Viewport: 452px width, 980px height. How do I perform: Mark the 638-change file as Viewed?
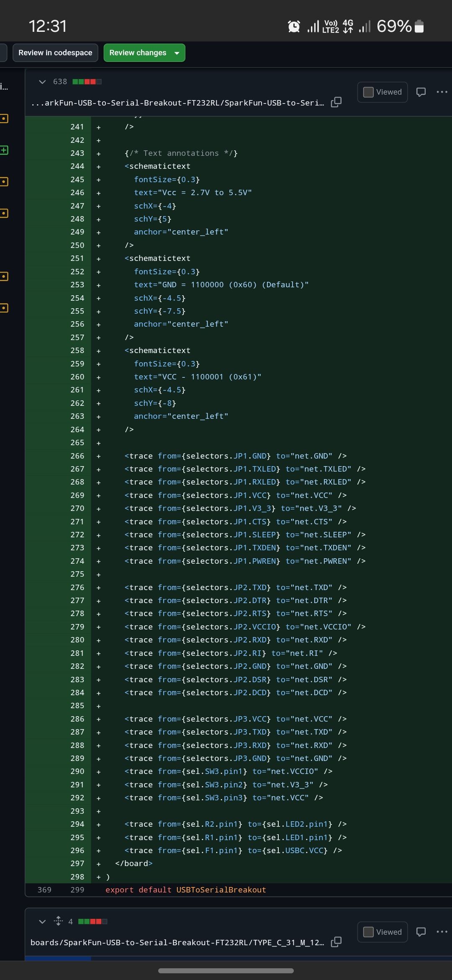[368, 92]
